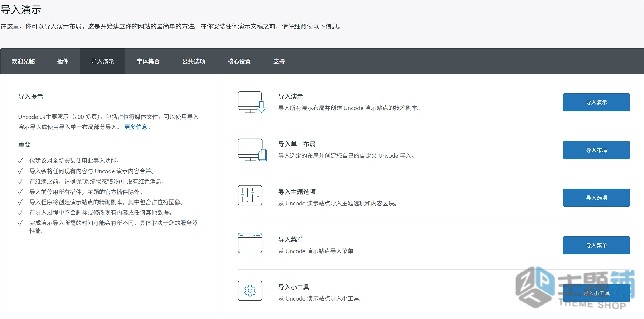Viewport: 644px width, 319px height.
Task: Click the browser window icon for 导入菜单
Action: point(250,243)
